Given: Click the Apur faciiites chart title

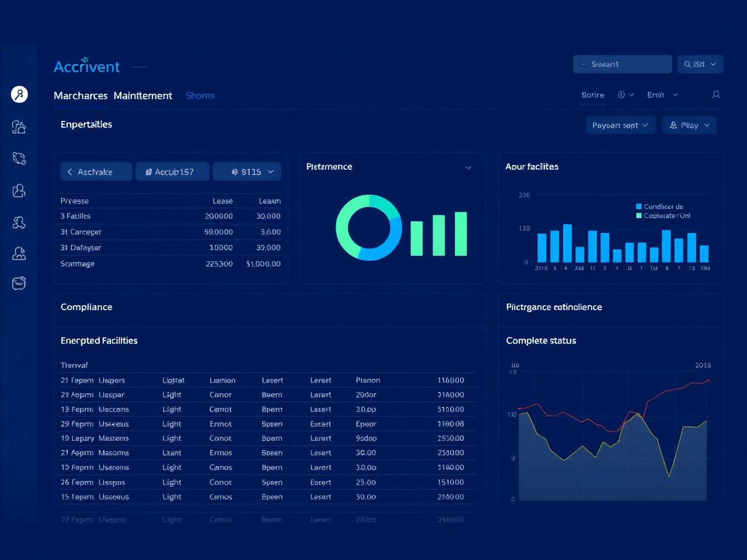Looking at the screenshot, I should (532, 167).
